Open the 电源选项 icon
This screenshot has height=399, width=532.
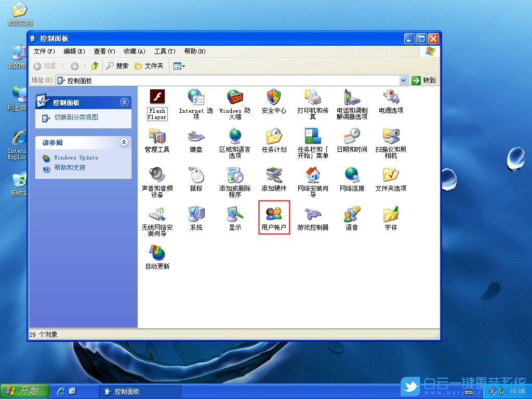(x=390, y=99)
